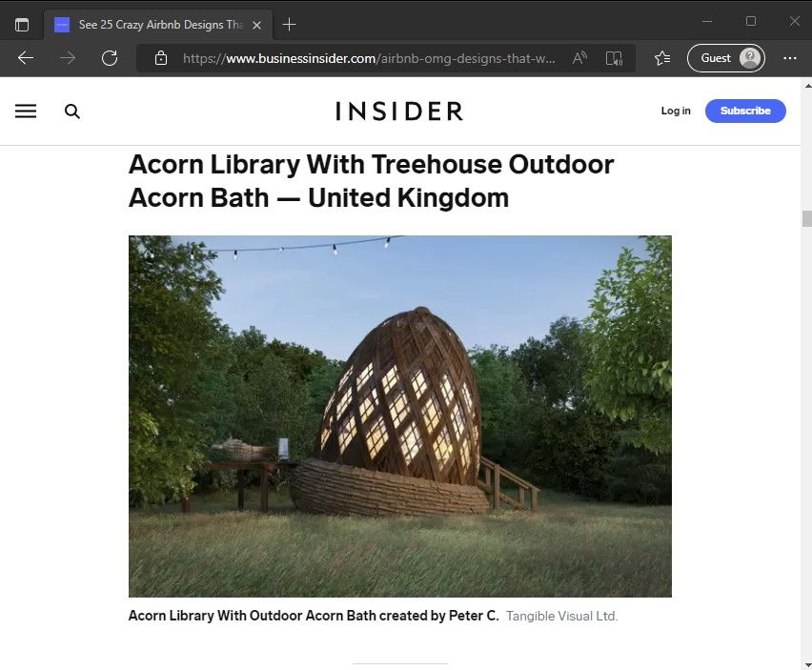This screenshot has width=812, height=670.
Task: Navigate back to the previous page
Action: click(x=25, y=57)
